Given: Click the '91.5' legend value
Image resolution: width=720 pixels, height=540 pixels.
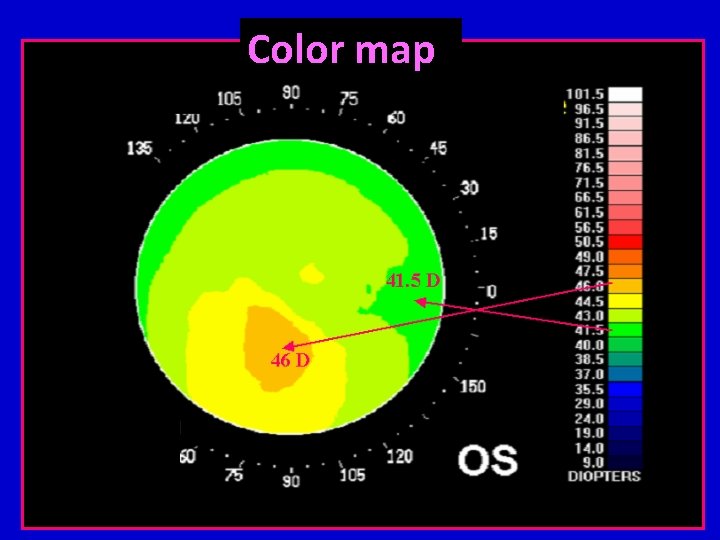Looking at the screenshot, I should 589,124.
